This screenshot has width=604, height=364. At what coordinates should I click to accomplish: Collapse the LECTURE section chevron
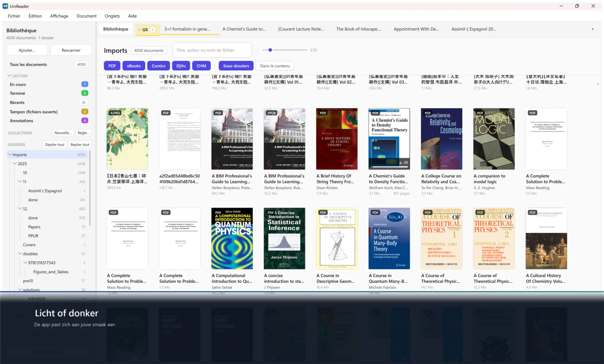click(9, 76)
